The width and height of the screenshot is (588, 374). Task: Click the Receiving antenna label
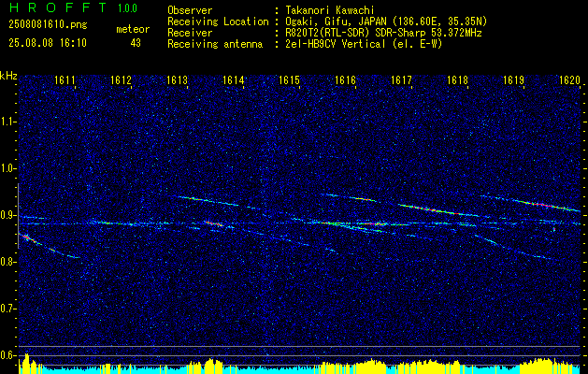[x=215, y=44]
